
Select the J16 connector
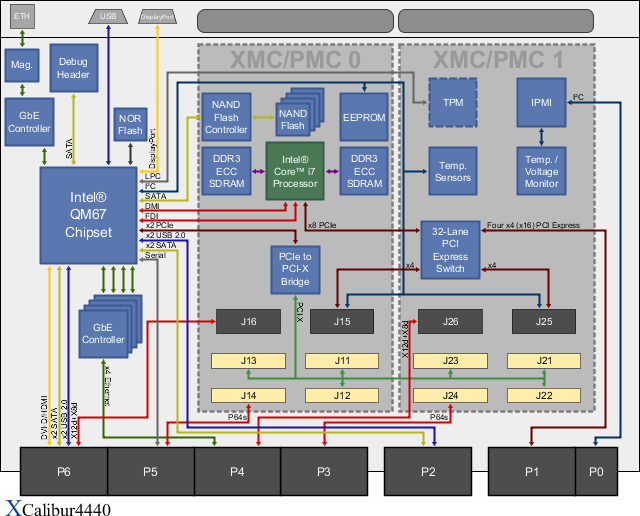pyautogui.click(x=248, y=321)
